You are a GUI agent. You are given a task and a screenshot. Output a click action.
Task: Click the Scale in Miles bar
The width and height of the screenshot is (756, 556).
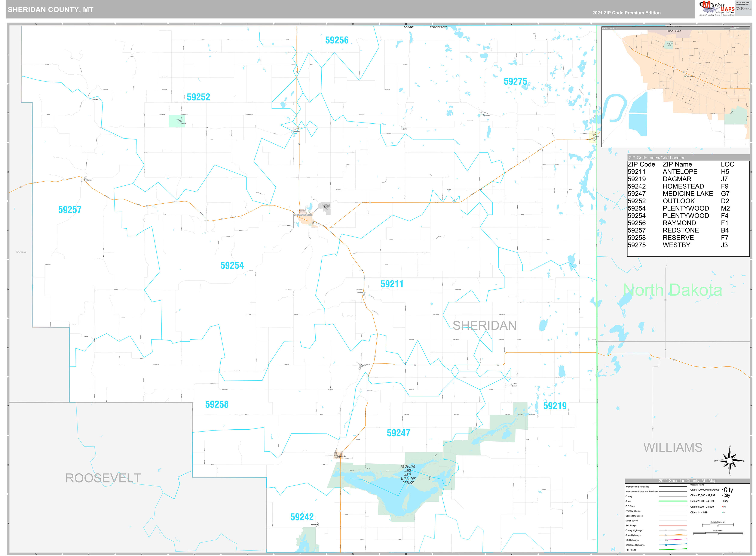(718, 533)
